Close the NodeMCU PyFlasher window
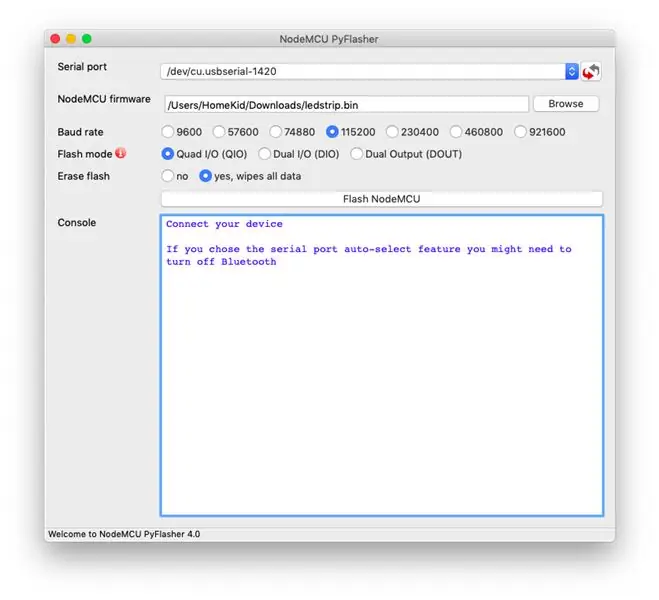The width and height of the screenshot is (659, 600). click(55, 39)
